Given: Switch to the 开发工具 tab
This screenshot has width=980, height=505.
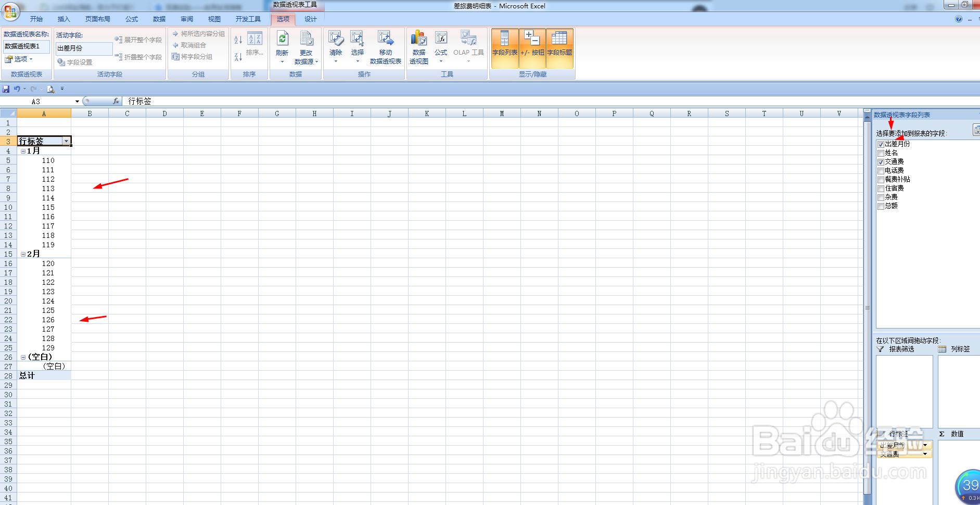Looking at the screenshot, I should click(248, 19).
